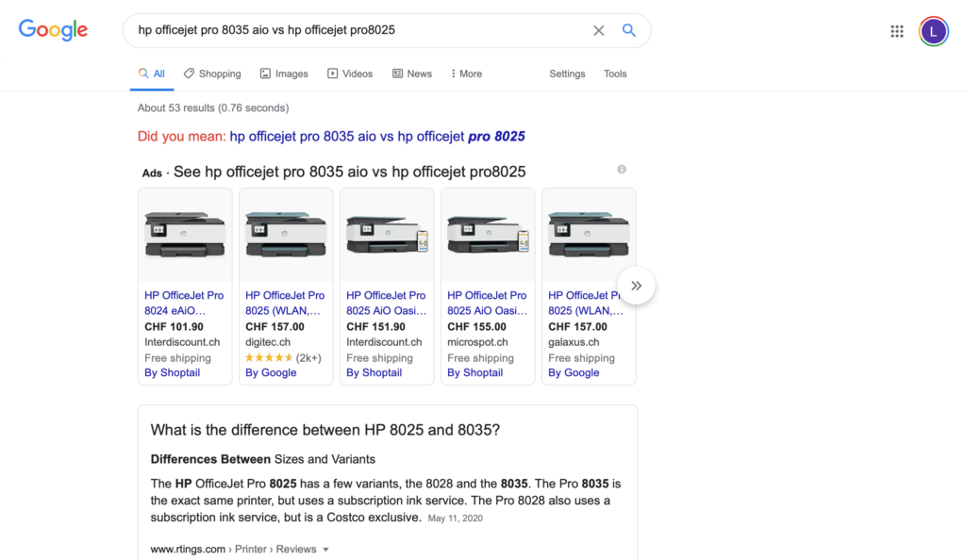Viewport: 966px width, 560px height.
Task: Open the Tools option
Action: (615, 74)
